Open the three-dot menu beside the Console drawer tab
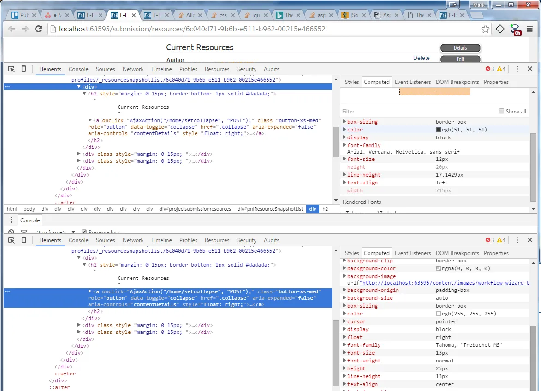 (x=12, y=220)
